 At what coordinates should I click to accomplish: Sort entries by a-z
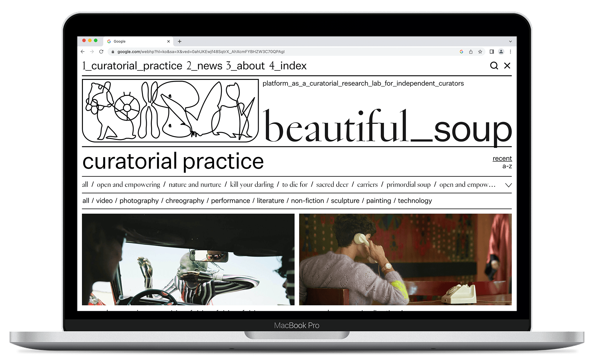coord(507,166)
